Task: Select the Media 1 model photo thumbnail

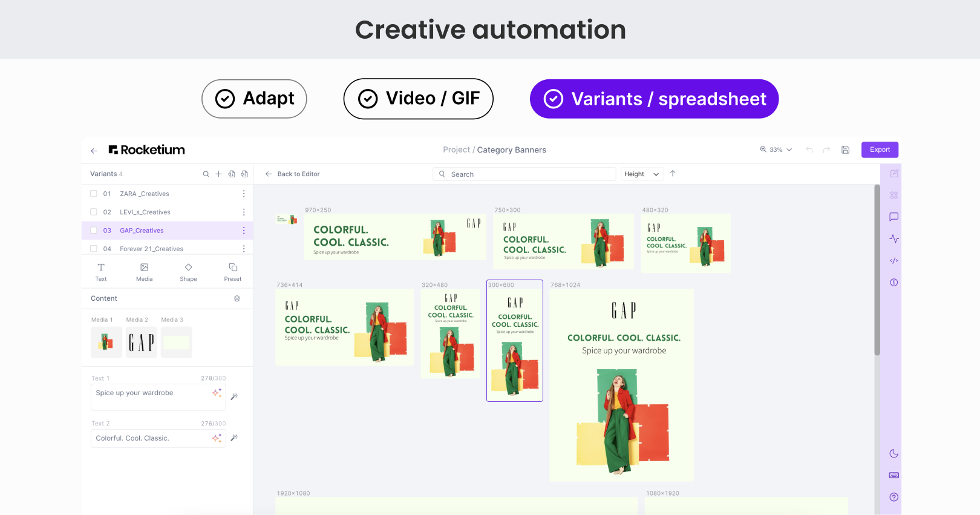Action: pyautogui.click(x=106, y=343)
